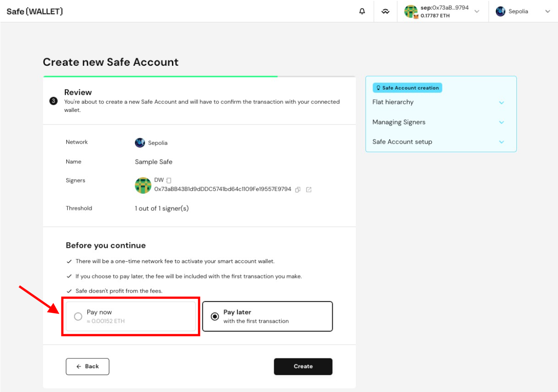Image resolution: width=558 pixels, height=392 pixels.
Task: Go back with the Back button
Action: click(87, 366)
